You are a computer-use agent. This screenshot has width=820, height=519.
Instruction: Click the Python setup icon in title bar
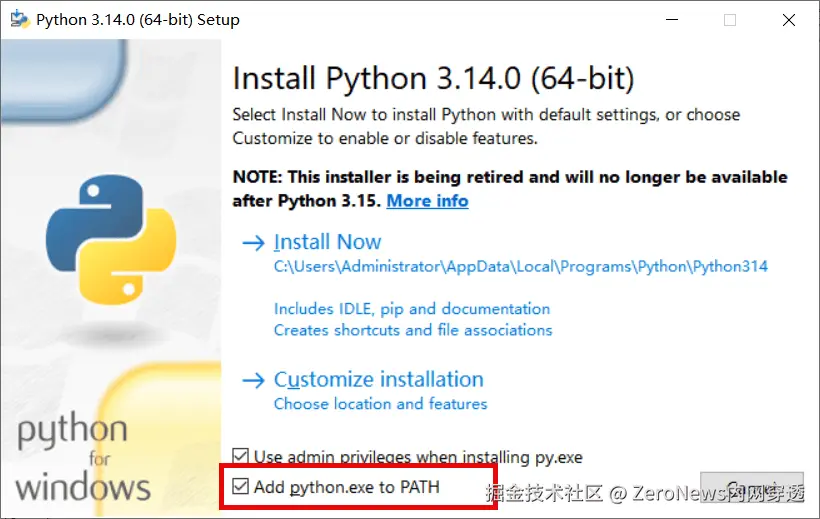point(20,19)
